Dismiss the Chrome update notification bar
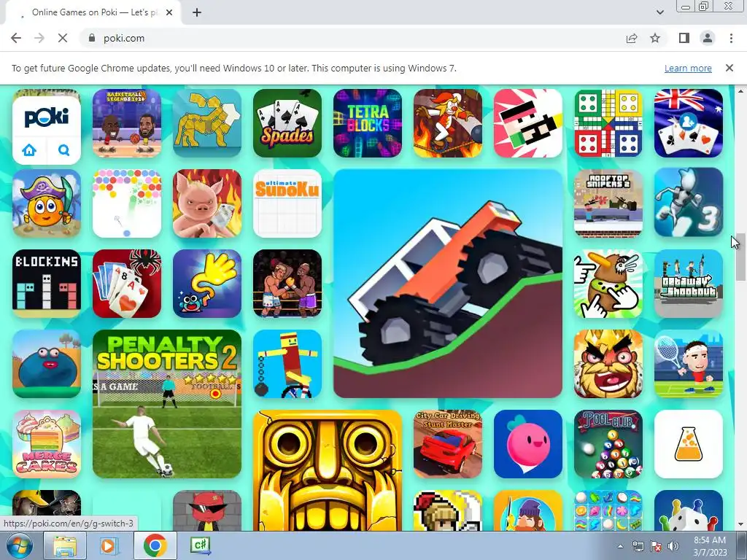The image size is (747, 560). tap(729, 68)
